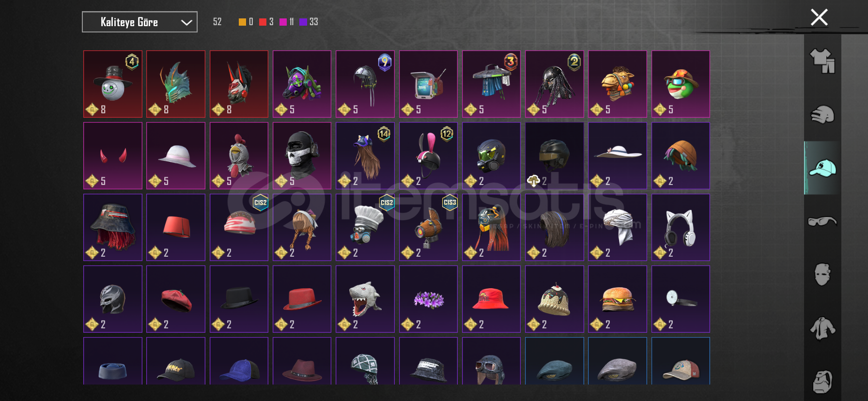Expand the Kaliteye Göre sort dropdown
This screenshot has height=401, width=868.
click(139, 22)
